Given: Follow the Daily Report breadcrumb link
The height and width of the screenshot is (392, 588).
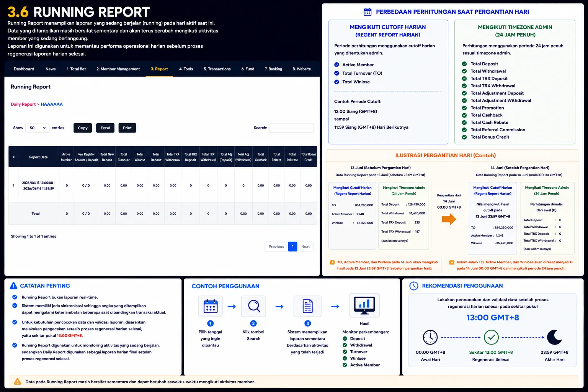Looking at the screenshot, I should (23, 104).
